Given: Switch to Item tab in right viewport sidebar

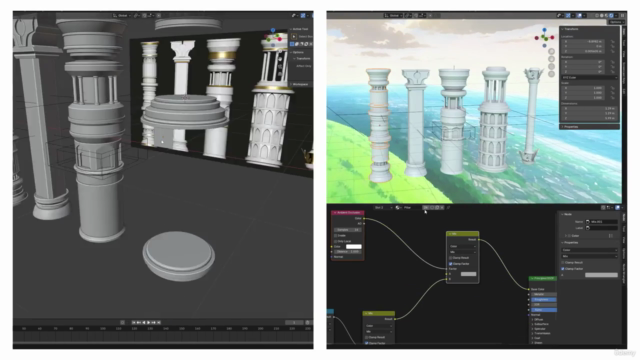Looking at the screenshot, I should 624,31.
